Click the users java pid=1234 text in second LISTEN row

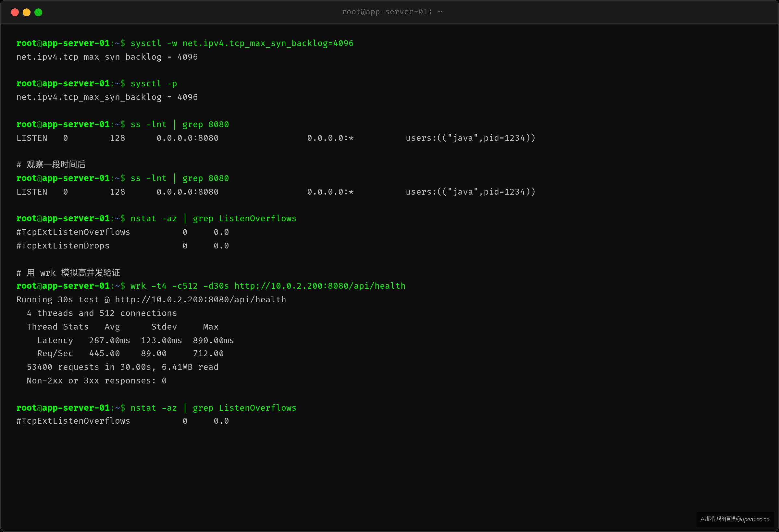pyautogui.click(x=470, y=192)
